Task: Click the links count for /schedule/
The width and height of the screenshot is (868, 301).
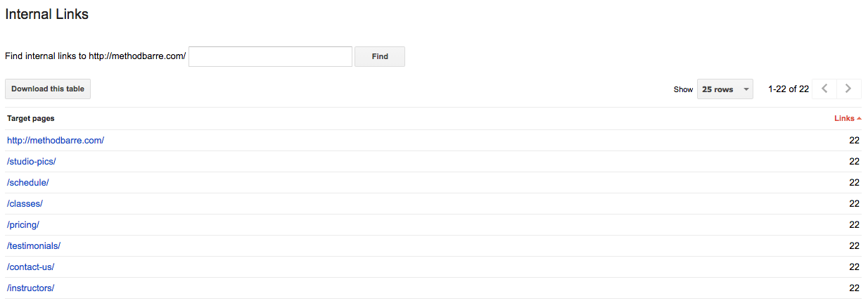Action: (854, 183)
